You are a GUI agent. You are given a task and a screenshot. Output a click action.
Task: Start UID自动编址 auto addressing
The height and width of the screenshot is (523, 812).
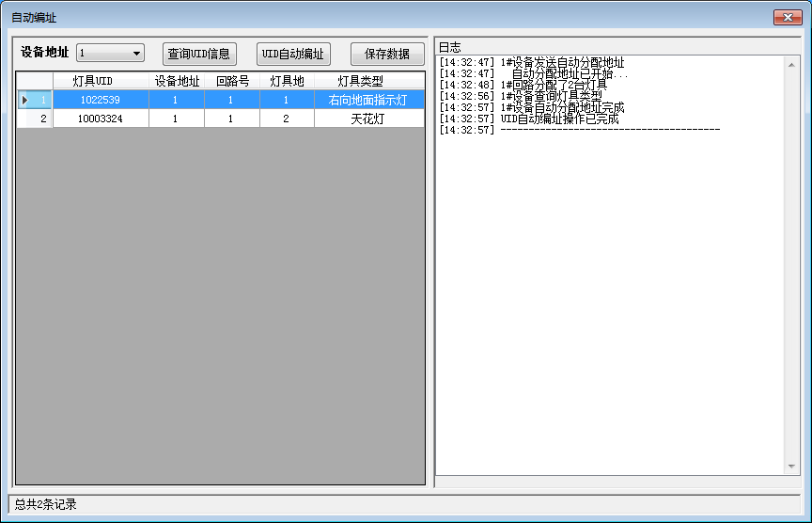coord(293,54)
